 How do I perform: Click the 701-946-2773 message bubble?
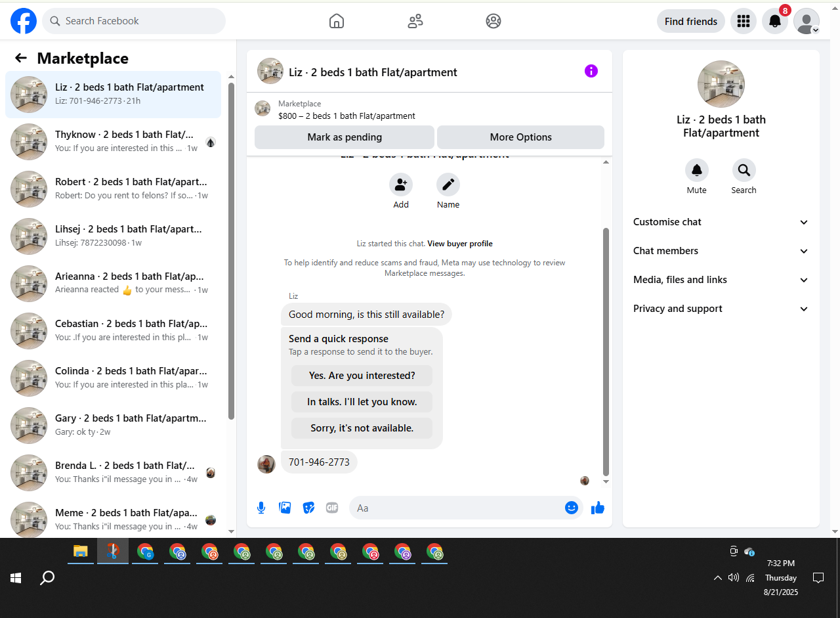pyautogui.click(x=319, y=462)
